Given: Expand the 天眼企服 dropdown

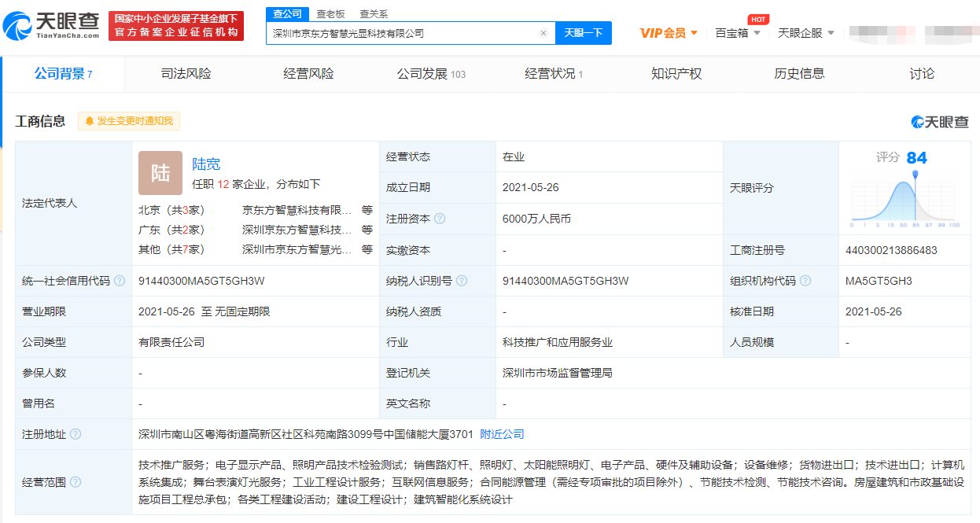Looking at the screenshot, I should coord(805,33).
